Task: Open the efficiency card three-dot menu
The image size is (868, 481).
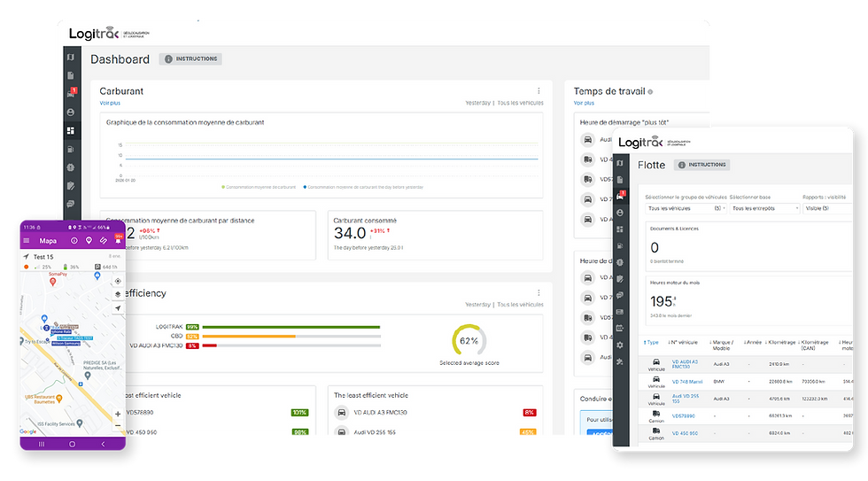Action: pos(539,293)
